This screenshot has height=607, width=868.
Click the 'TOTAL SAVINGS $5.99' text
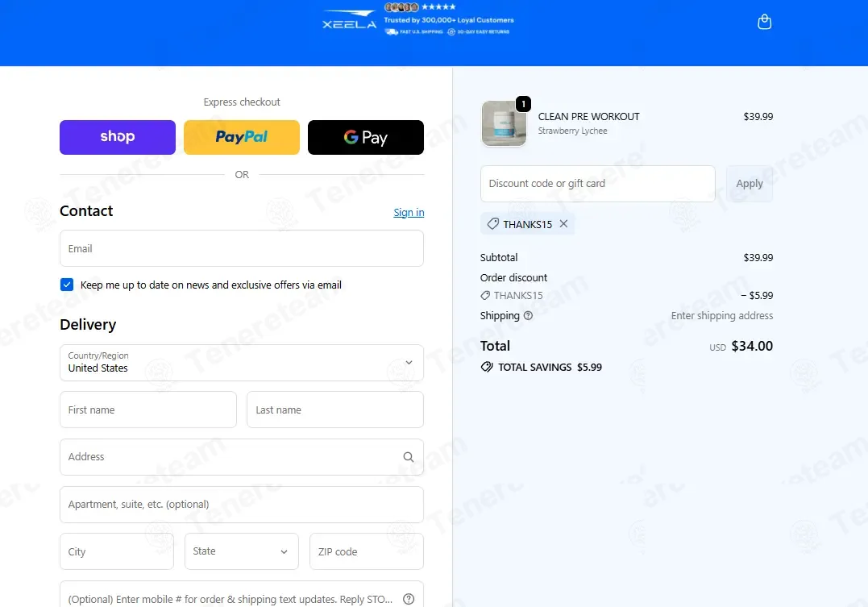(550, 368)
